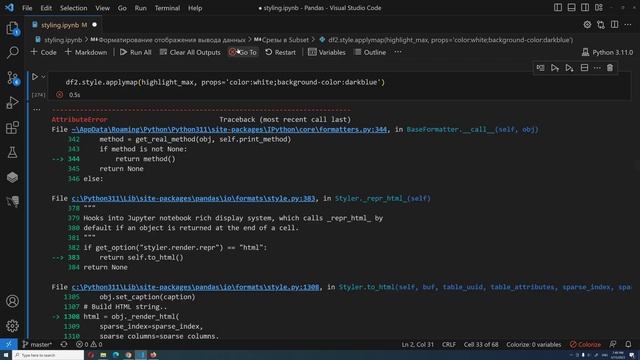The height and width of the screenshot is (360, 640).
Task: Toggle the bottom panel layout
Action: [x=571, y=8]
